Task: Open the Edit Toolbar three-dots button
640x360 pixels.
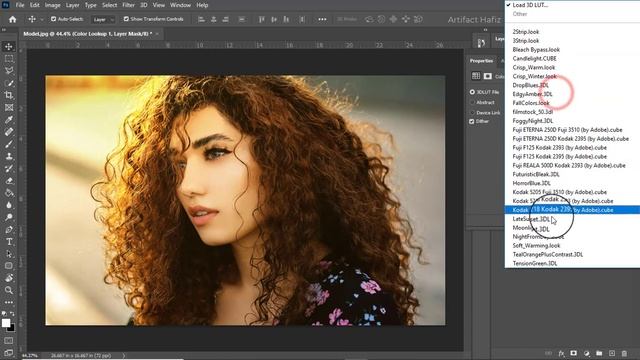Action: [9, 302]
